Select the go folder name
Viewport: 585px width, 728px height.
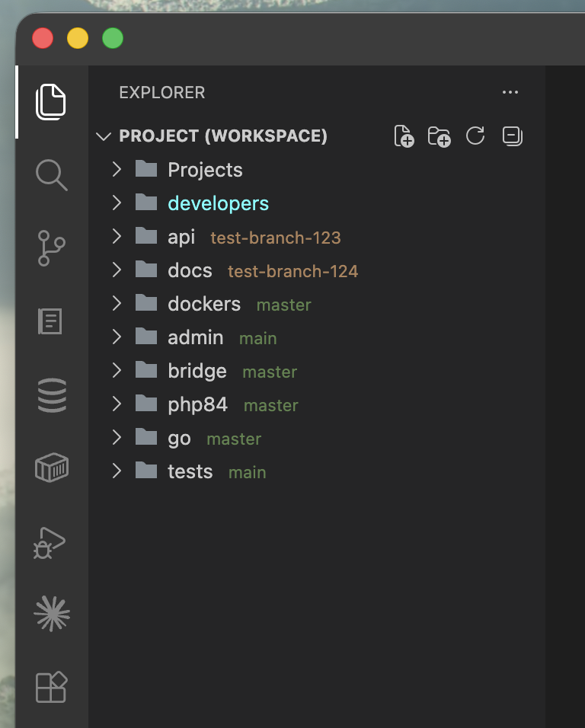tap(179, 439)
